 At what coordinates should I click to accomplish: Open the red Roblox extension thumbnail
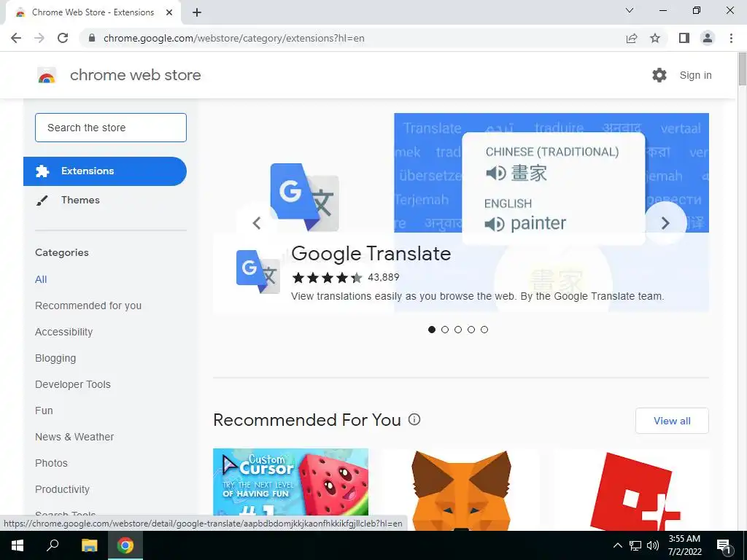631,489
